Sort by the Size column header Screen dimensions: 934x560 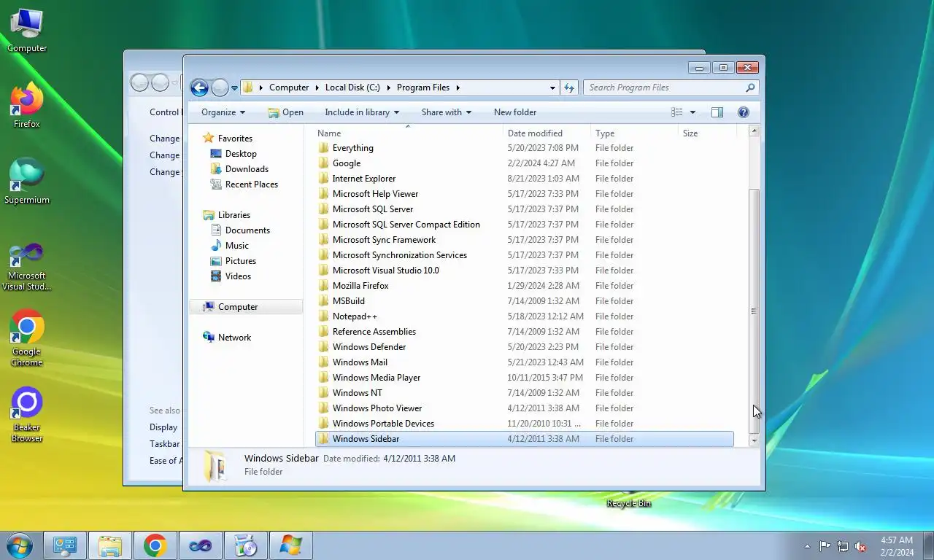point(707,133)
